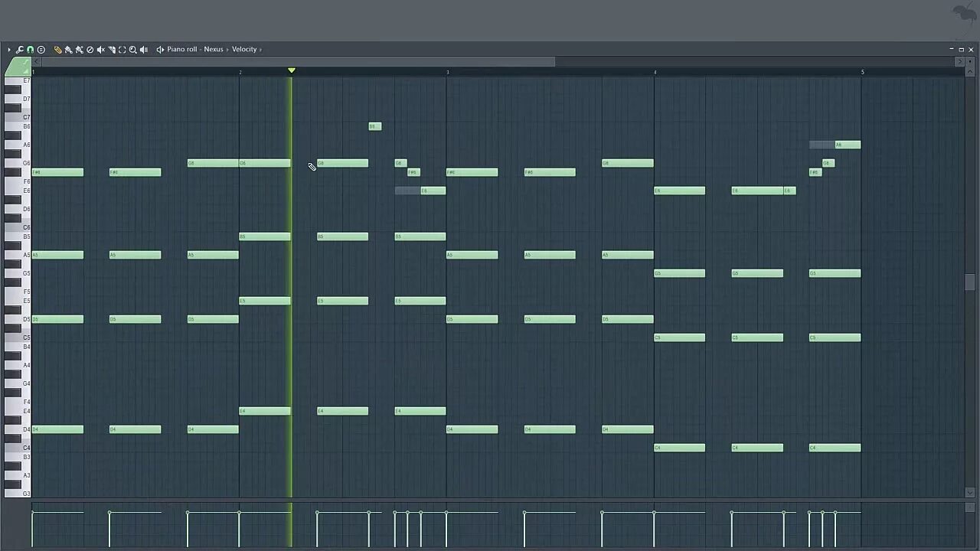This screenshot has width=980, height=551.
Task: Minimize the piano roll window
Action: click(952, 50)
